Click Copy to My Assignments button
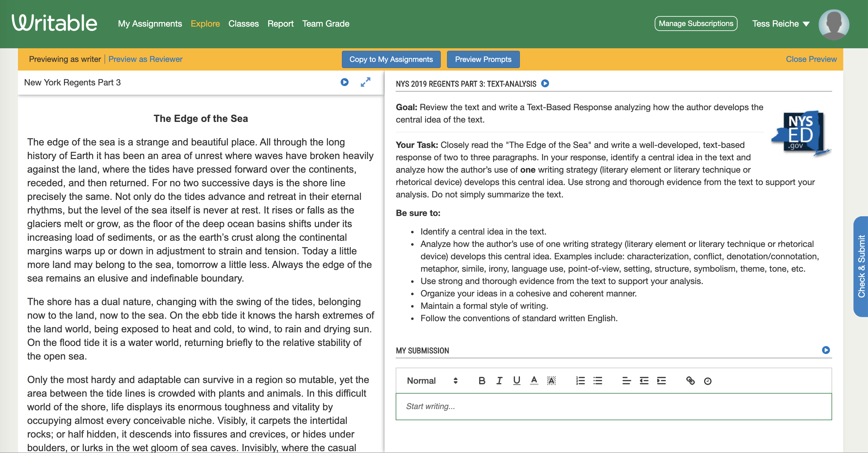868x453 pixels. click(x=391, y=59)
